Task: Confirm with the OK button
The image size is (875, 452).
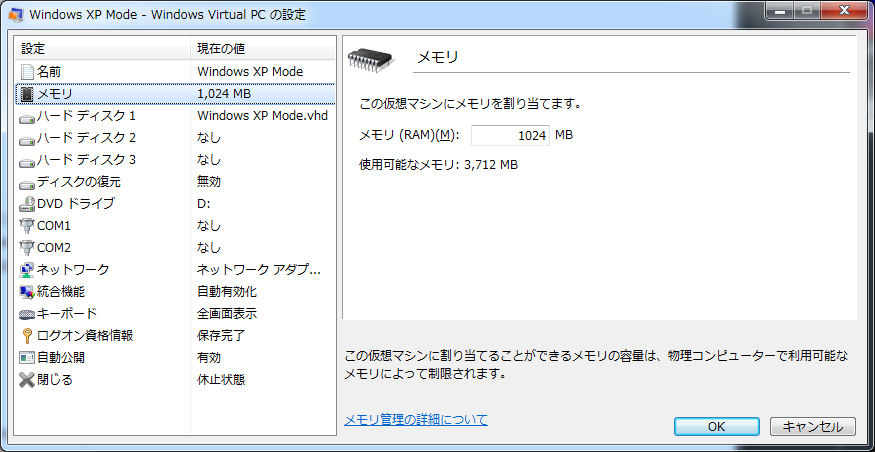Action: pos(717,427)
